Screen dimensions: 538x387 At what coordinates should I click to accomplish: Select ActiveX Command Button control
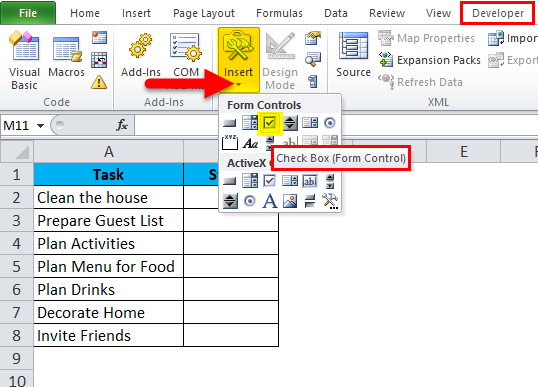[x=230, y=181]
